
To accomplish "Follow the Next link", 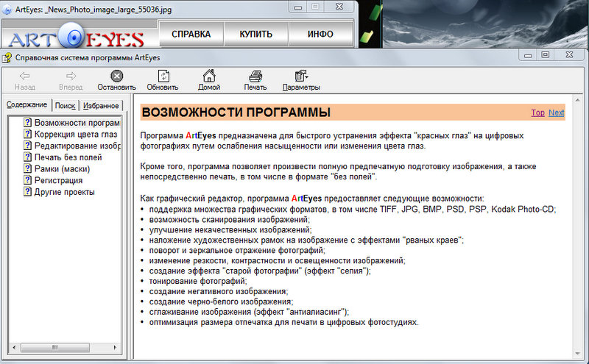I will (557, 113).
